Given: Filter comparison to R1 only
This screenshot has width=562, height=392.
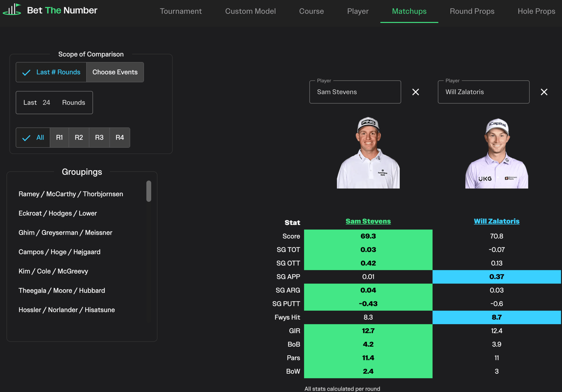Looking at the screenshot, I should [59, 137].
